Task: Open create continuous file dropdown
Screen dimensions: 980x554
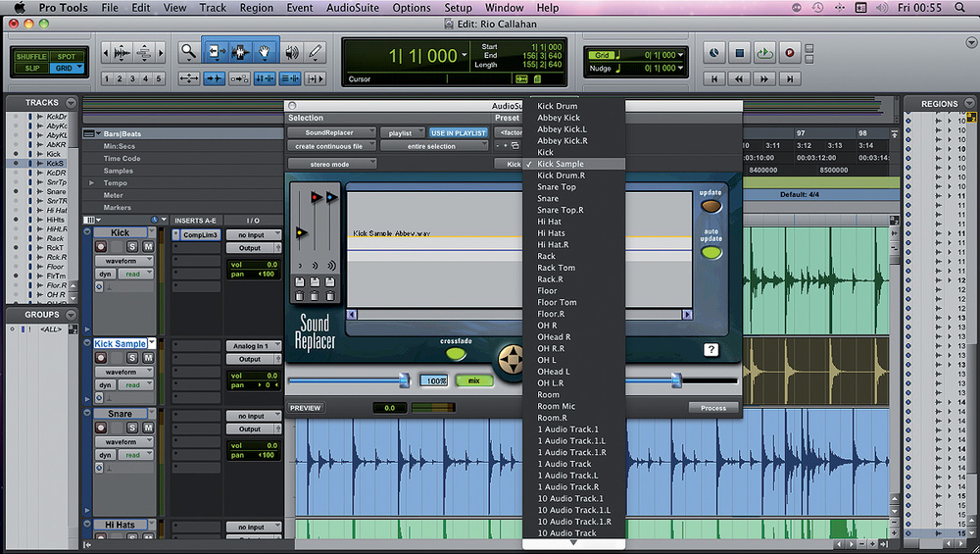Action: [331, 146]
